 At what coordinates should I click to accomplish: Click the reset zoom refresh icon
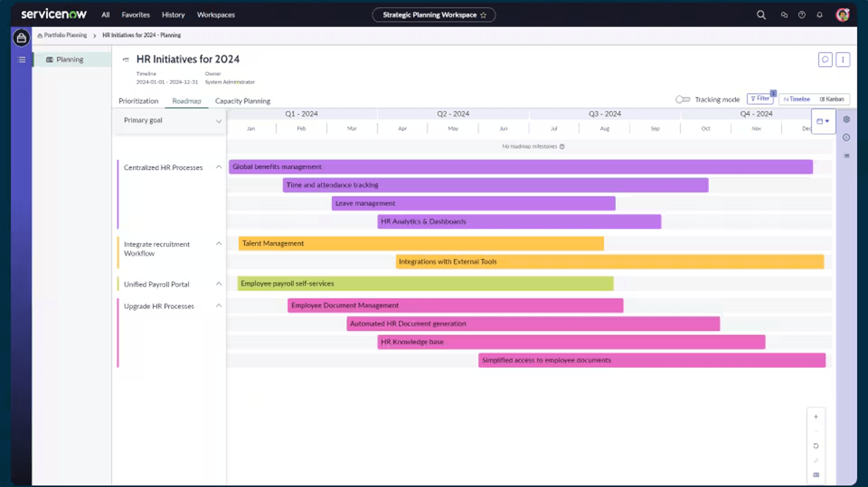pos(816,446)
